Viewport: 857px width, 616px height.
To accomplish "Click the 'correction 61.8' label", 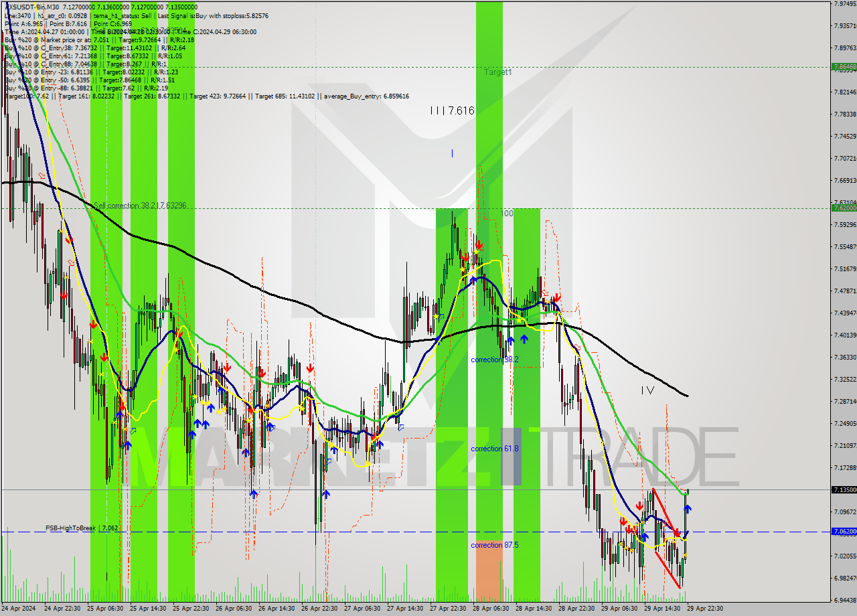I will coord(495,449).
